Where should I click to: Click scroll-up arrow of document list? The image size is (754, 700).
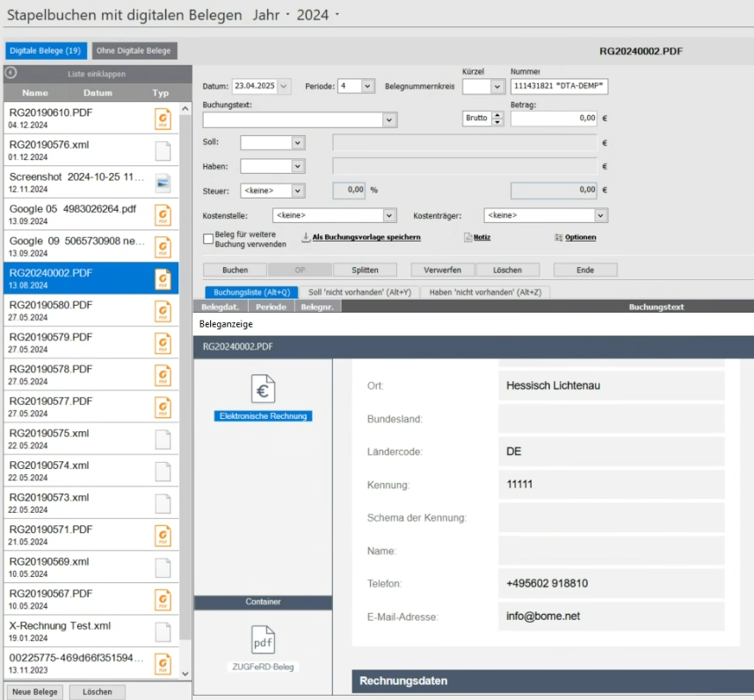(x=185, y=109)
